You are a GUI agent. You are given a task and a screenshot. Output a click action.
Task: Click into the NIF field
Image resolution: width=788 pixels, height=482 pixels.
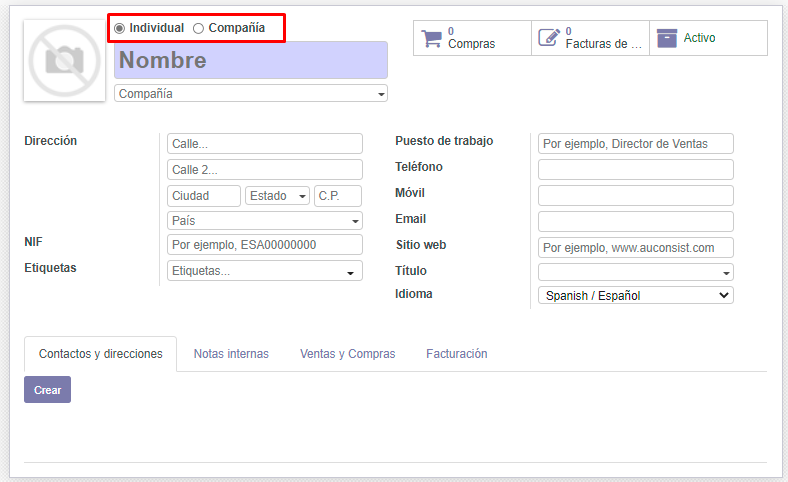point(265,245)
